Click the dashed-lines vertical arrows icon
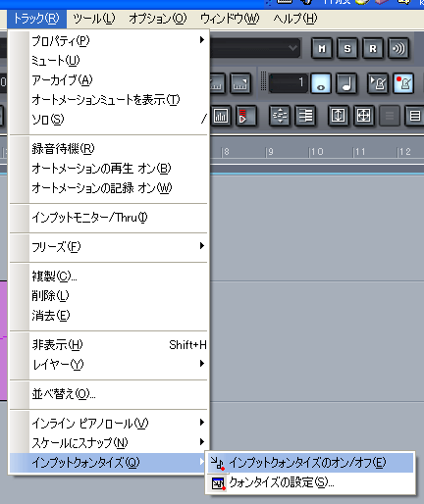Image resolution: width=424 pixels, height=504 pixels. point(280,116)
